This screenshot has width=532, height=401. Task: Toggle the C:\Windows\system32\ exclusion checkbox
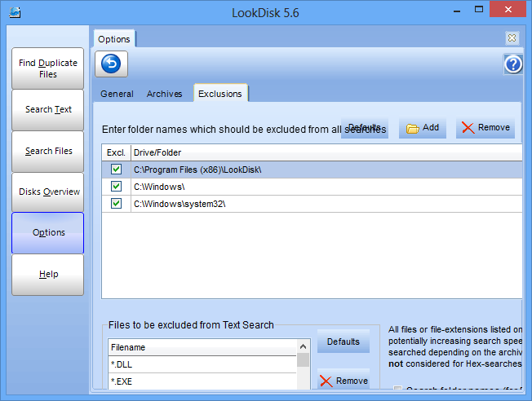click(117, 204)
